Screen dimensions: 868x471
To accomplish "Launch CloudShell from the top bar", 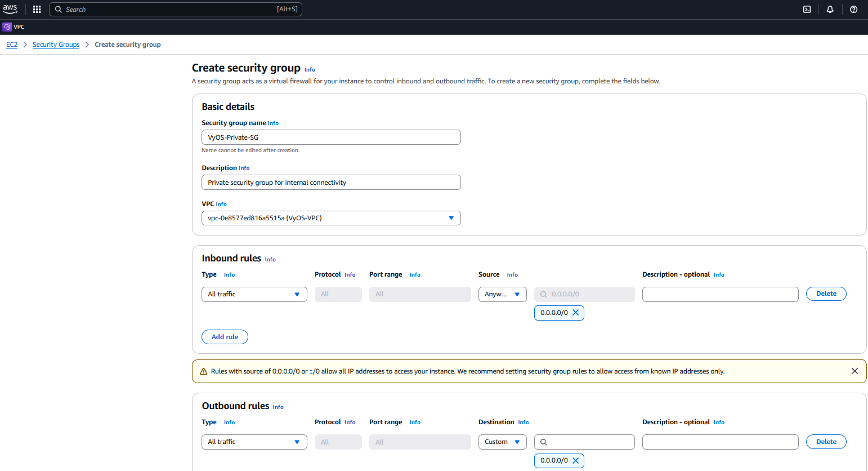I will tap(807, 10).
